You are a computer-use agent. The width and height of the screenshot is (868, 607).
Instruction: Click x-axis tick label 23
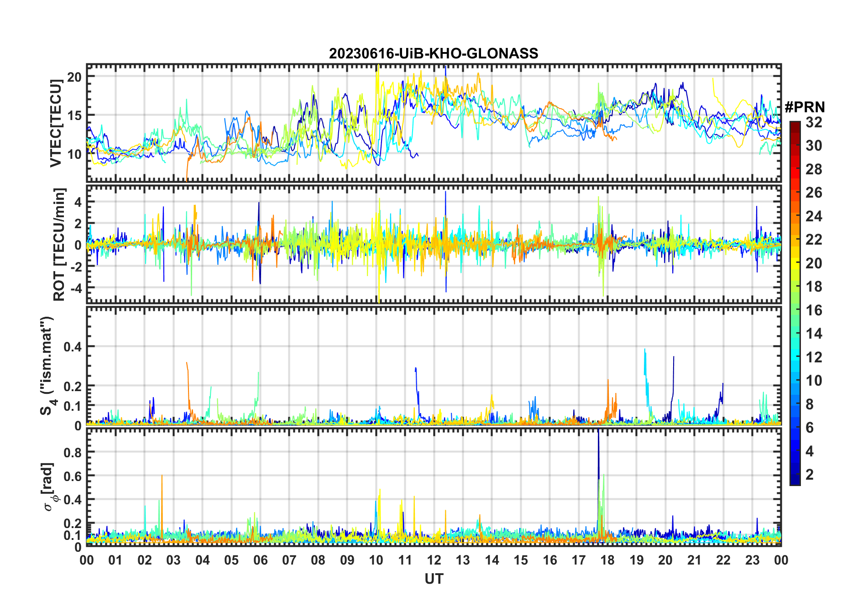752,560
